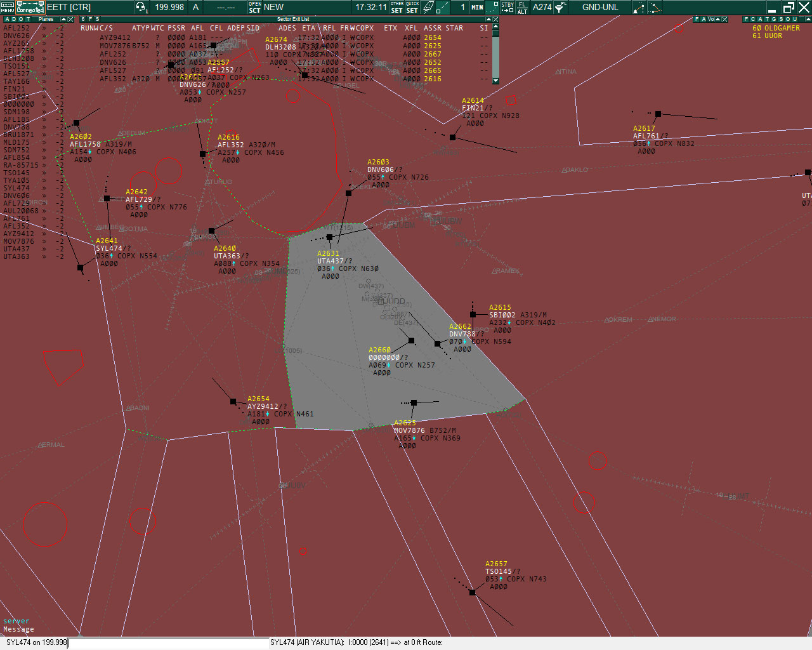Click the COPX column header

pos(365,28)
